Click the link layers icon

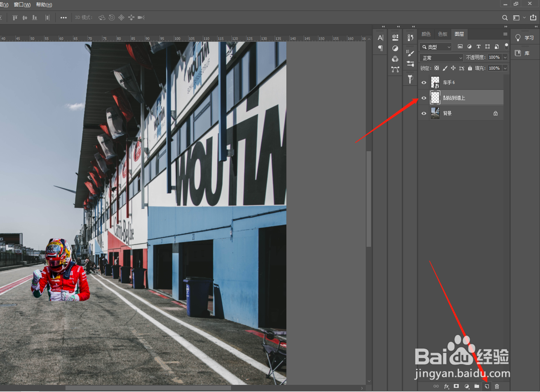click(x=436, y=386)
